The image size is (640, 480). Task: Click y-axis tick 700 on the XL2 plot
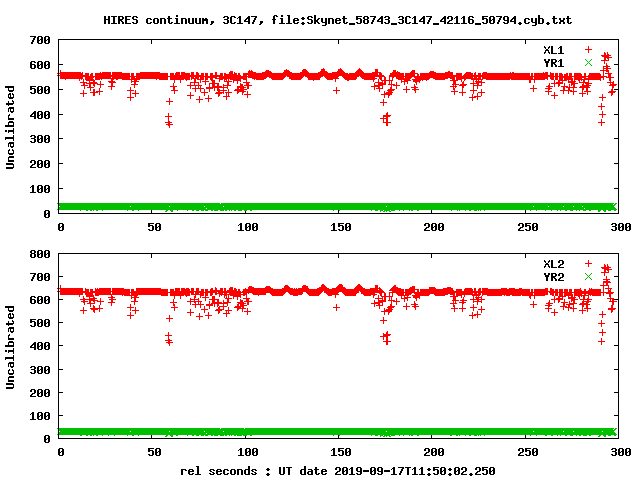point(40,277)
